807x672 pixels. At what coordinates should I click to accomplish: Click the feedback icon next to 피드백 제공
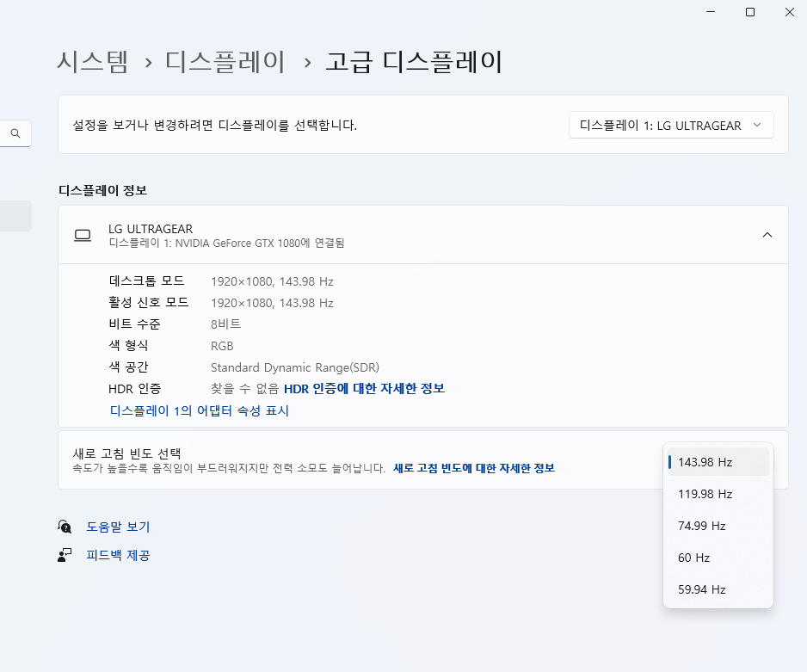point(65,555)
